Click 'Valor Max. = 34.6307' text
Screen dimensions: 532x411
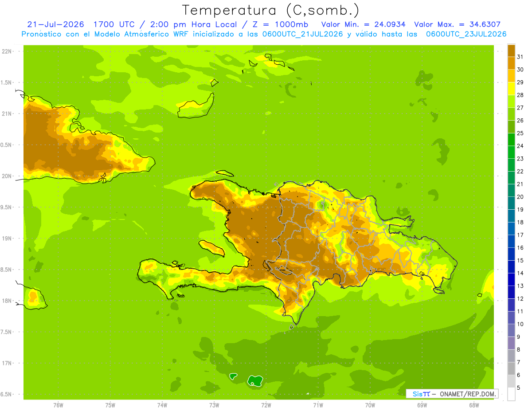(x=457, y=24)
